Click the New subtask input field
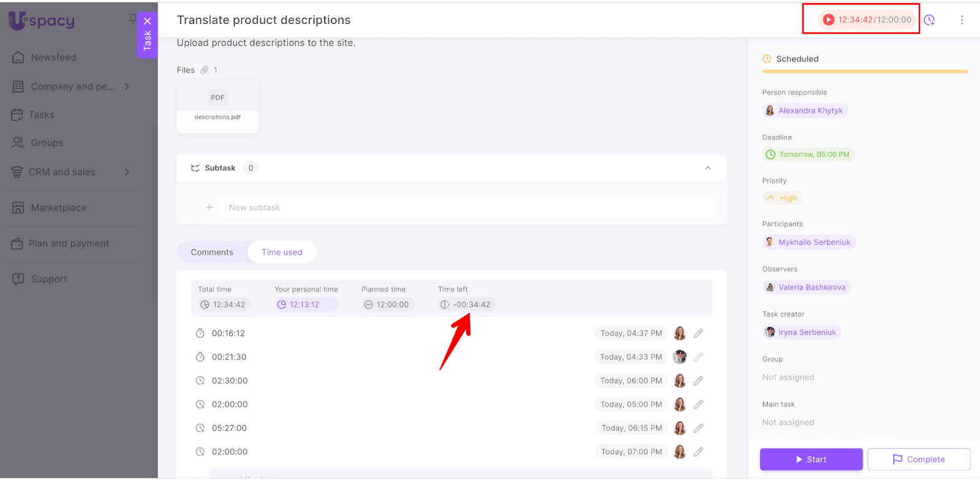980x480 pixels. tap(467, 208)
